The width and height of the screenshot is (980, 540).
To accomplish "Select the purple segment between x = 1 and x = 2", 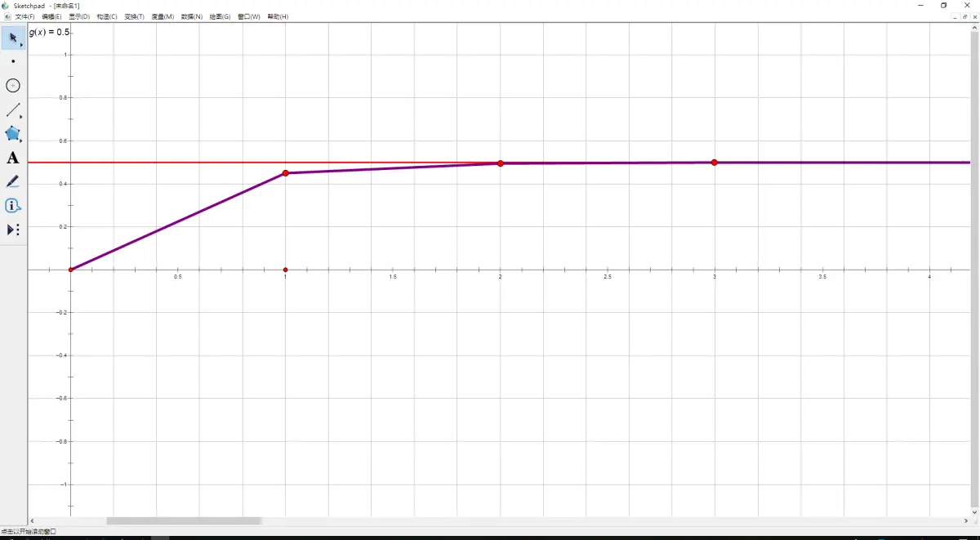I will click(393, 168).
